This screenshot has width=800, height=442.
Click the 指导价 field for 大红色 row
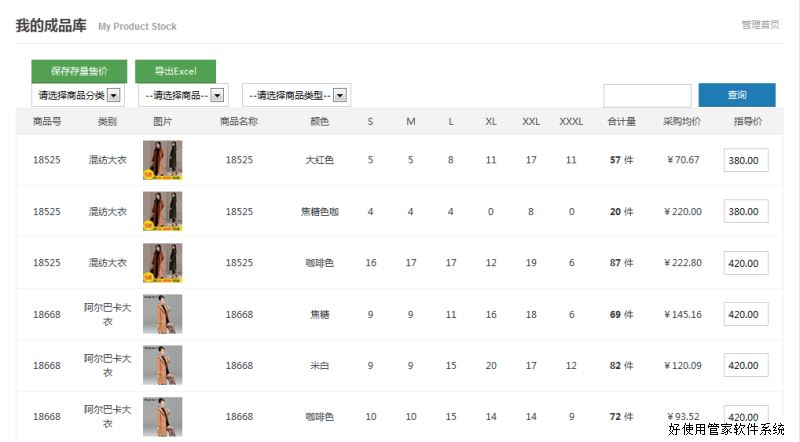(745, 160)
